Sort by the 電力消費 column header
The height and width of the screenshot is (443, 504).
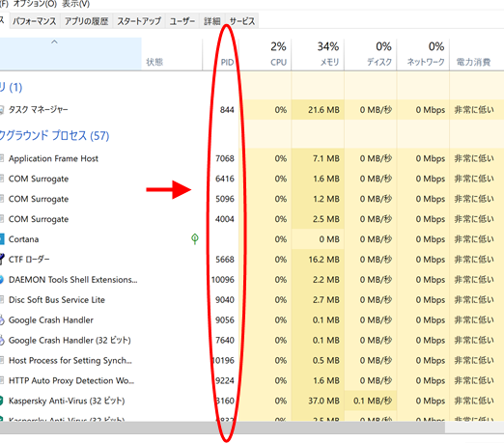[x=477, y=54]
